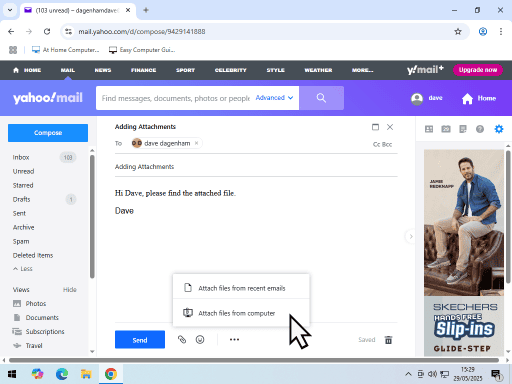Screen dimensions: 512x384
Task: Select Attach files from computer
Action: [x=241, y=313]
